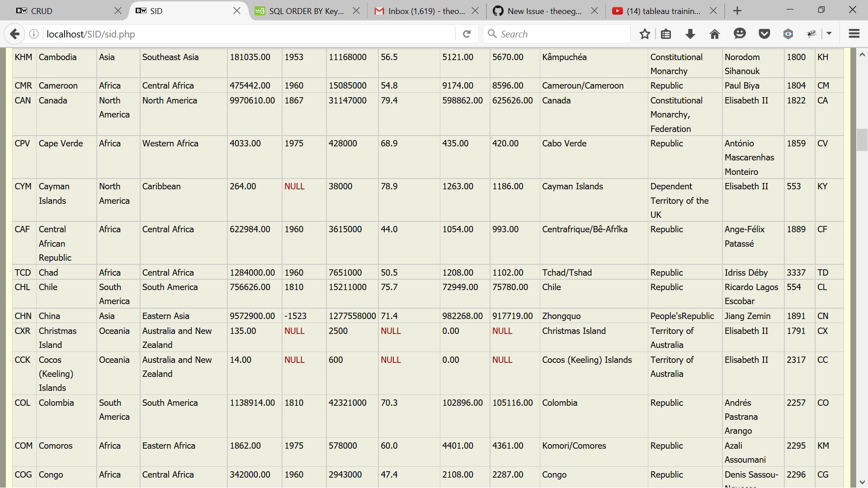Screen dimensions: 868x488
Task: Go back to previous page
Action: 14,34
